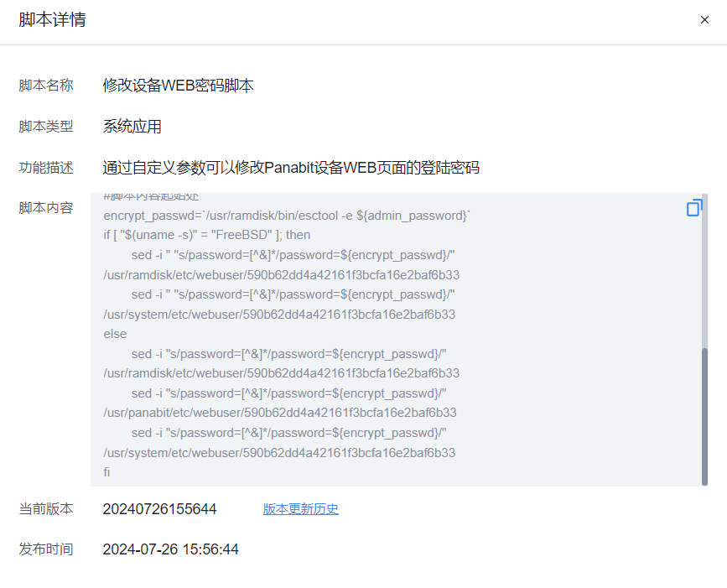Screen dimensions: 727x588
Task: Open the 版本更新历史 link
Action: [x=300, y=508]
